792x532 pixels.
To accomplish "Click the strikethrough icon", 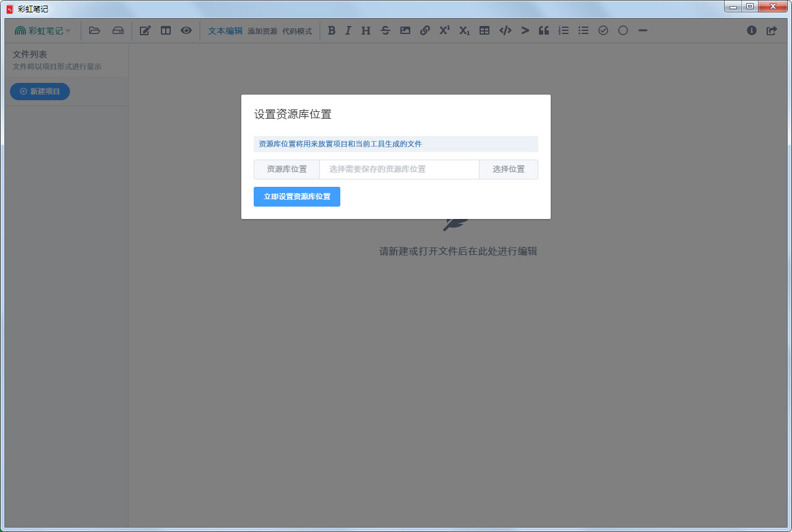I will [x=385, y=30].
